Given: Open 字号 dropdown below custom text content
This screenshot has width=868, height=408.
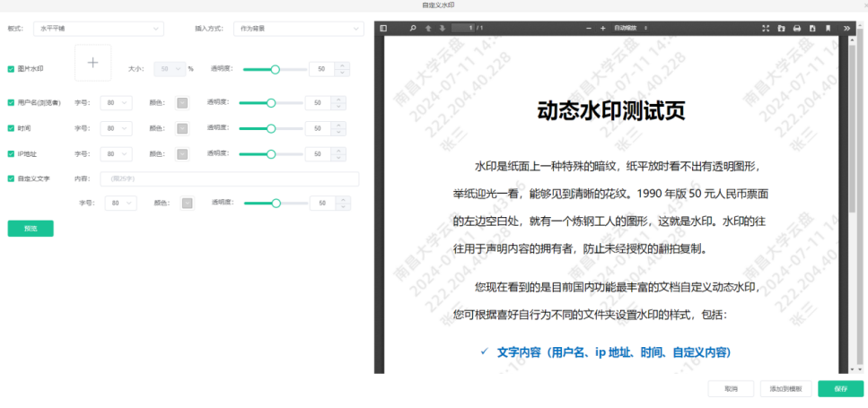Looking at the screenshot, I should coord(120,204).
